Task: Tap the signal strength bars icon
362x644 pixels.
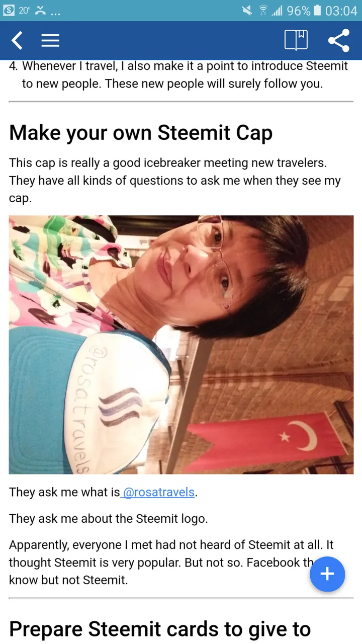Action: (277, 11)
